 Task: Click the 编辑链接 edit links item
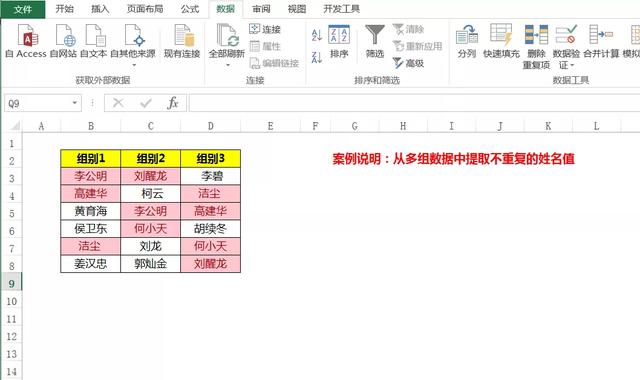point(274,63)
